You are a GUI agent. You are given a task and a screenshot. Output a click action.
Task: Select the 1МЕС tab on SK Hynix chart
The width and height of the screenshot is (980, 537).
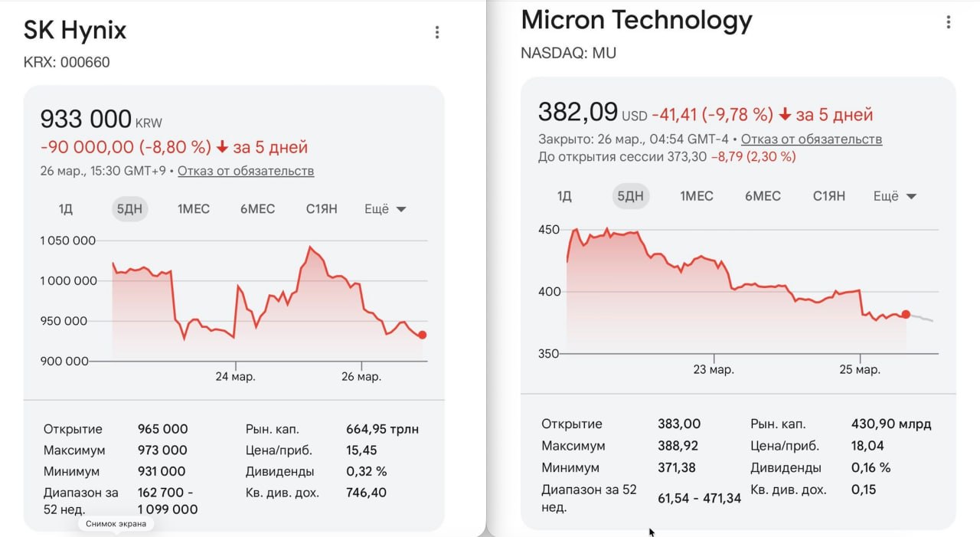[x=193, y=208]
